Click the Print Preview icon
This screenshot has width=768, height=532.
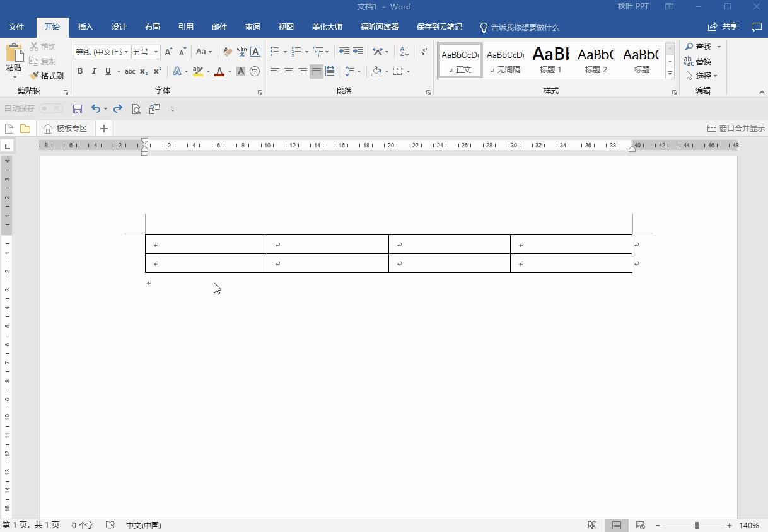coord(136,109)
